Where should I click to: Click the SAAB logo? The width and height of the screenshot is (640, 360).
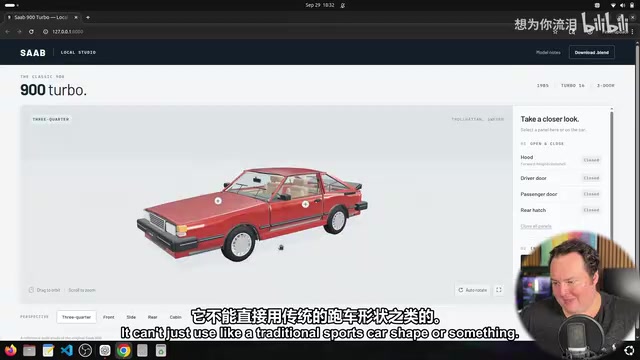click(x=33, y=53)
